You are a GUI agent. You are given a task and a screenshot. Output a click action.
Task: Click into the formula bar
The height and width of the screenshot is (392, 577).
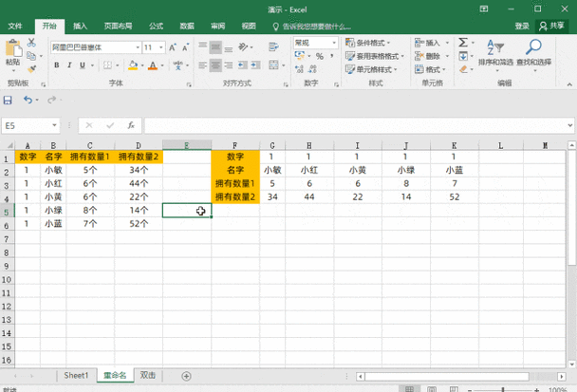tap(356, 125)
